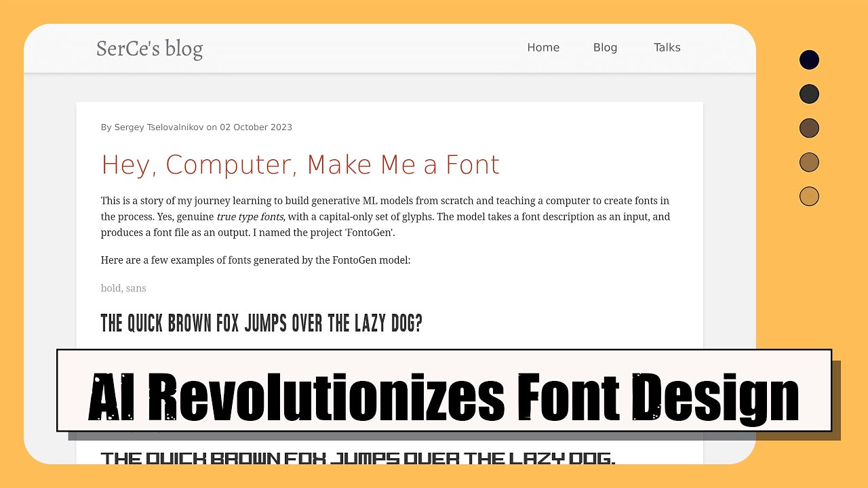Open the Talks menu item
Image resolution: width=868 pixels, height=488 pixels.
click(667, 47)
